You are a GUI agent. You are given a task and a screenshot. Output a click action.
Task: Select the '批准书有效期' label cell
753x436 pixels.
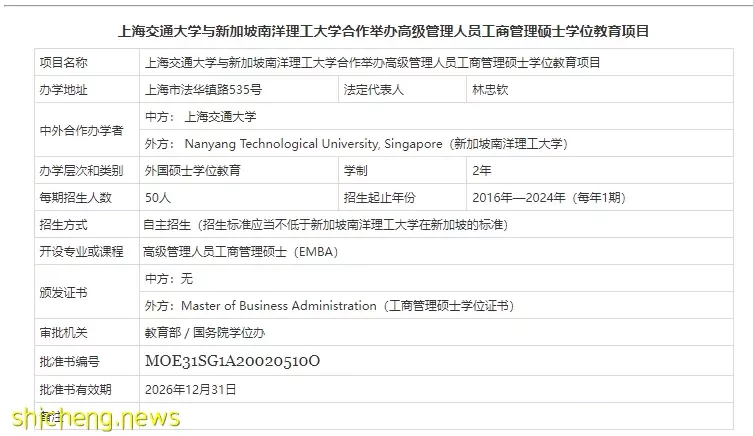[x=87, y=389]
